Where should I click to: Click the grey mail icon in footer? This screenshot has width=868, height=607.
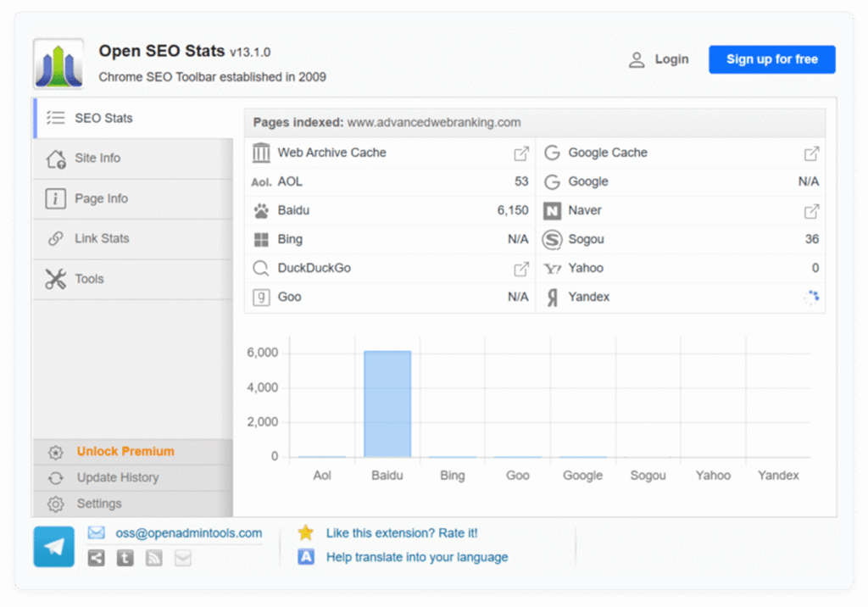point(183,559)
